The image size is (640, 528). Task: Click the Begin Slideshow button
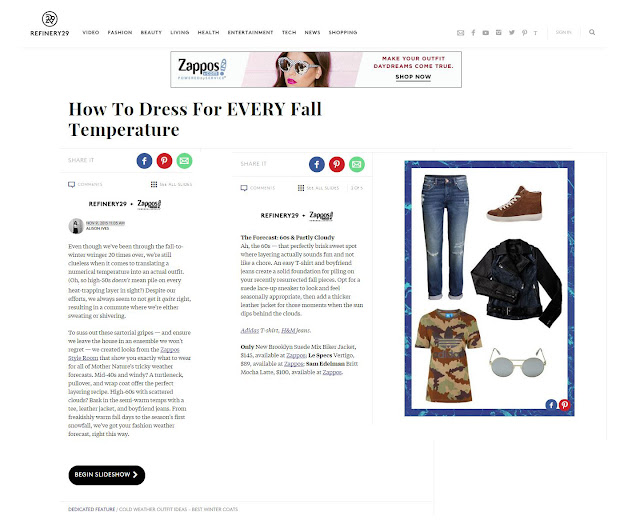[107, 475]
